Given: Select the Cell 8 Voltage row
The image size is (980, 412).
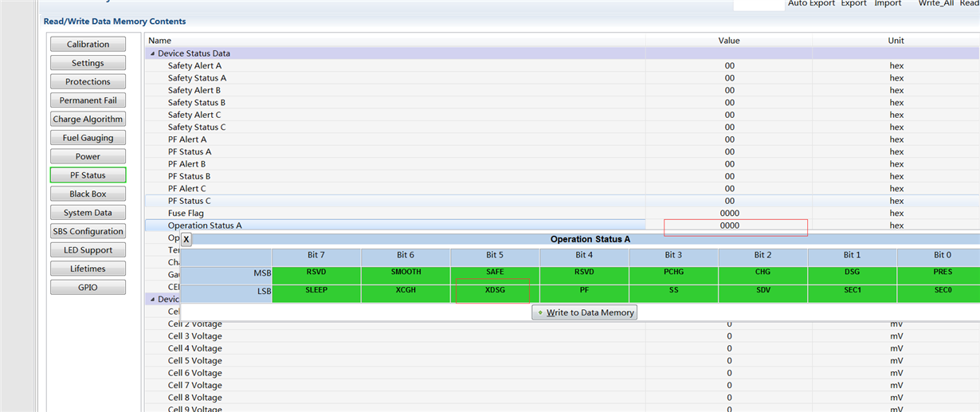Looking at the screenshot, I should click(x=563, y=398).
